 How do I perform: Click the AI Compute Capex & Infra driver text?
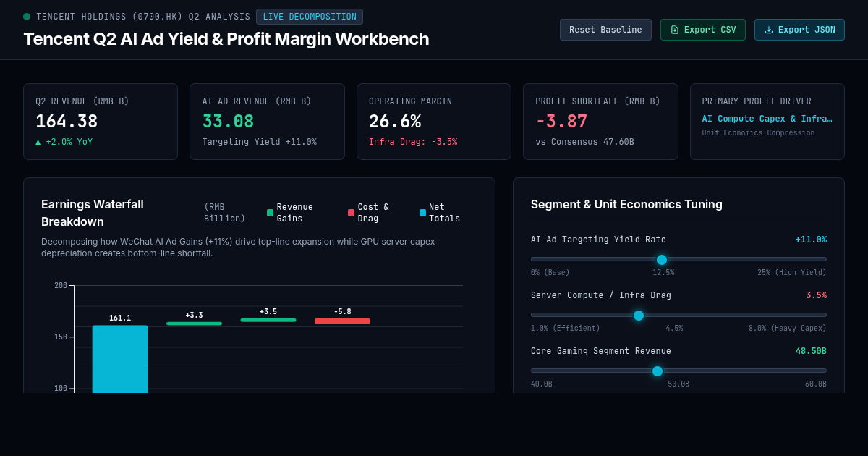click(767, 119)
